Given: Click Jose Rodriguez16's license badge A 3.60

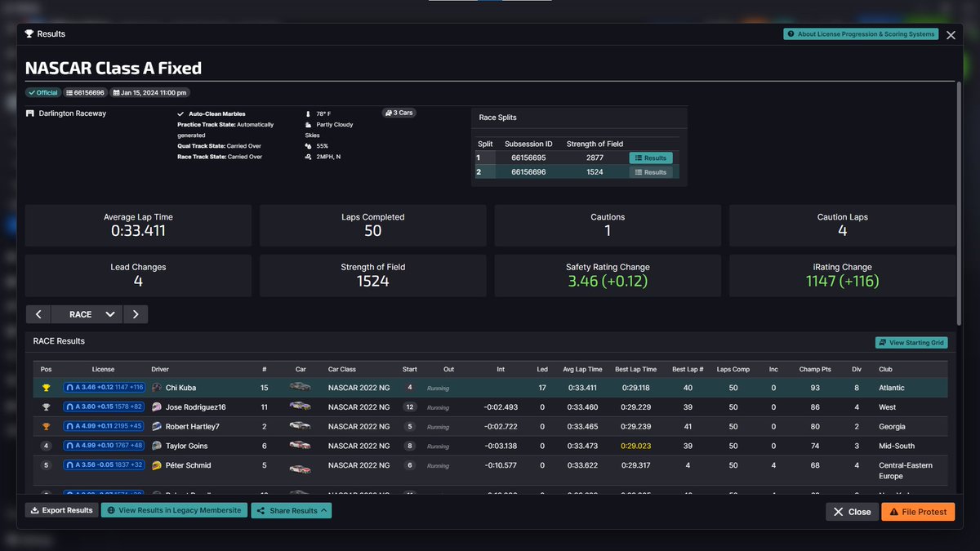Looking at the screenshot, I should pyautogui.click(x=105, y=407).
